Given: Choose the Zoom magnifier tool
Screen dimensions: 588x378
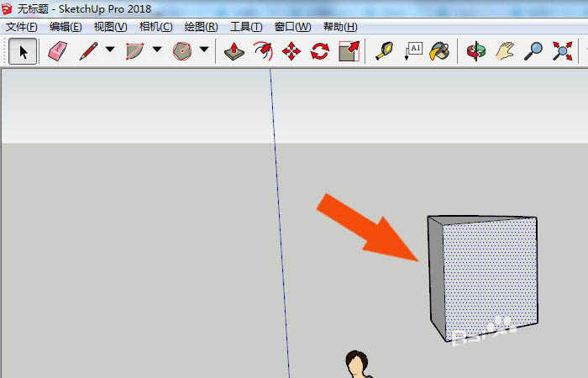Looking at the screenshot, I should click(x=533, y=51).
